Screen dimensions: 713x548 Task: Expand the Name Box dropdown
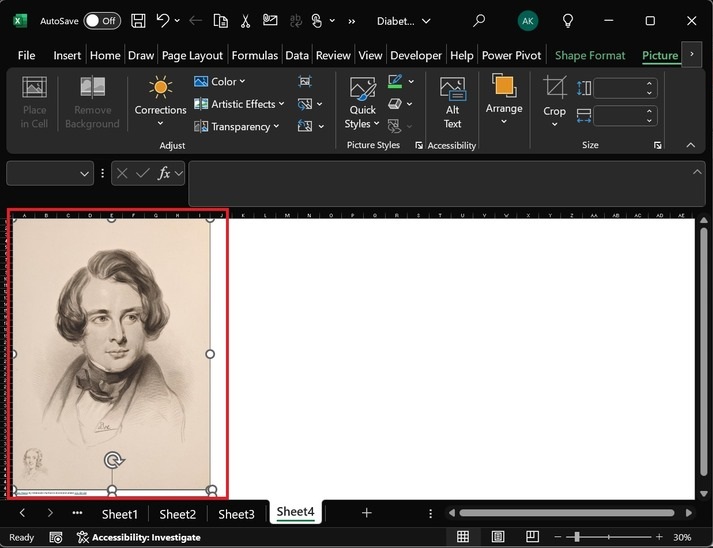tap(84, 173)
